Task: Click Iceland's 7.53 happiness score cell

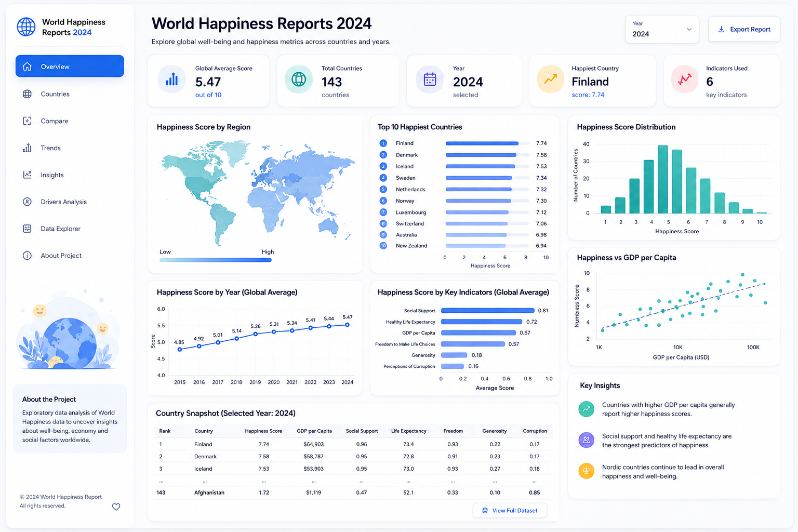Action: (264, 469)
